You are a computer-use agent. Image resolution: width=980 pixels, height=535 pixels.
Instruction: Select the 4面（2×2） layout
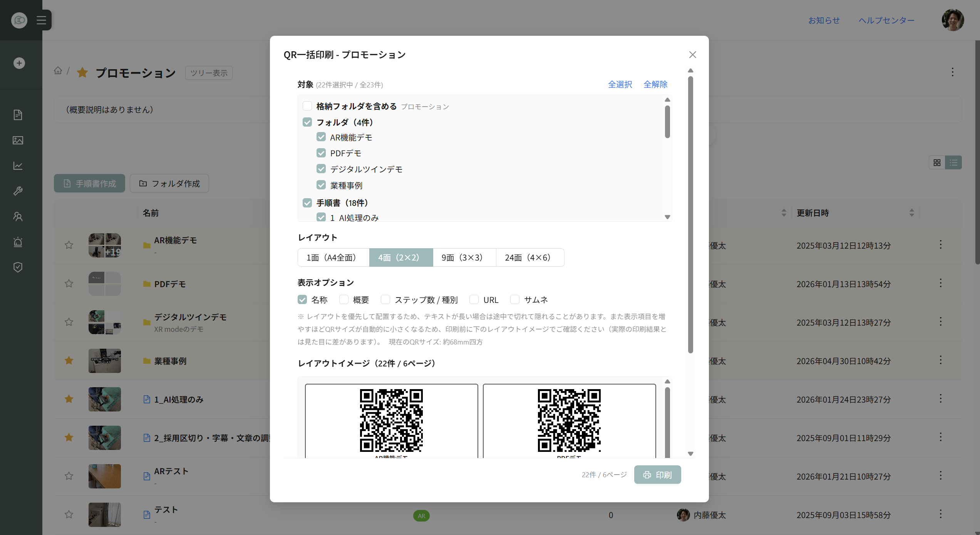(401, 257)
